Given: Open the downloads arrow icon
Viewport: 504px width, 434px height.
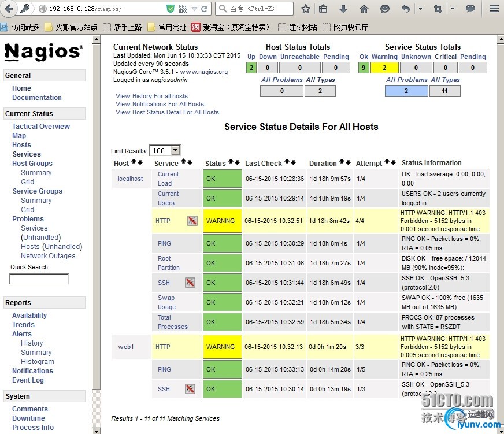Looking at the screenshot, I should (x=343, y=9).
